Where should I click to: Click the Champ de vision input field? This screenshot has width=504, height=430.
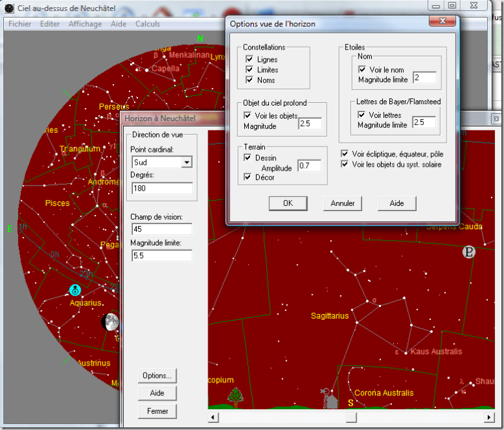point(161,229)
